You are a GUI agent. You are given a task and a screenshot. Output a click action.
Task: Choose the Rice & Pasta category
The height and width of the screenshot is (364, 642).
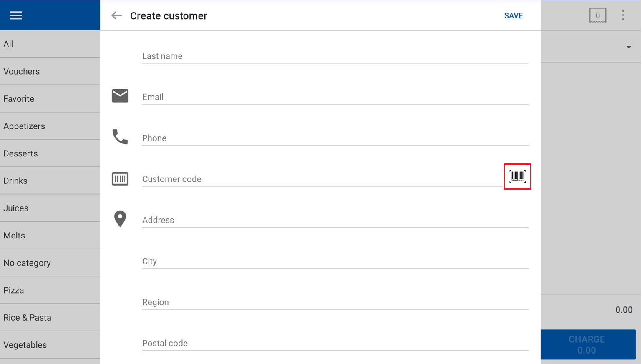pyautogui.click(x=50, y=318)
